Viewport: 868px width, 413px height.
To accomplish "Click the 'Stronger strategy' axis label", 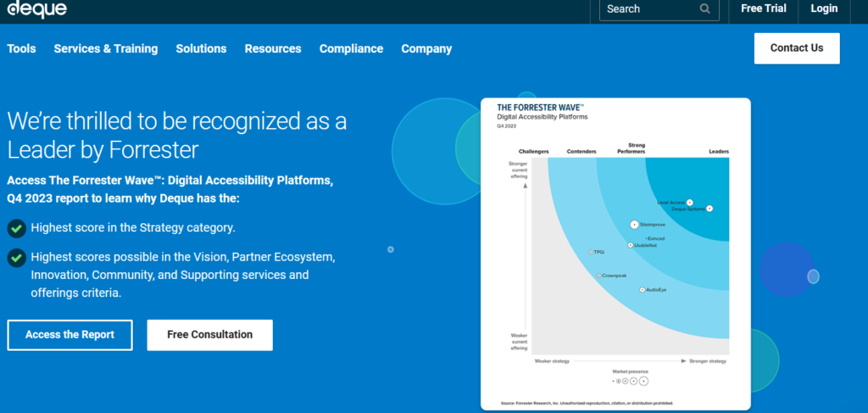I will (x=708, y=361).
